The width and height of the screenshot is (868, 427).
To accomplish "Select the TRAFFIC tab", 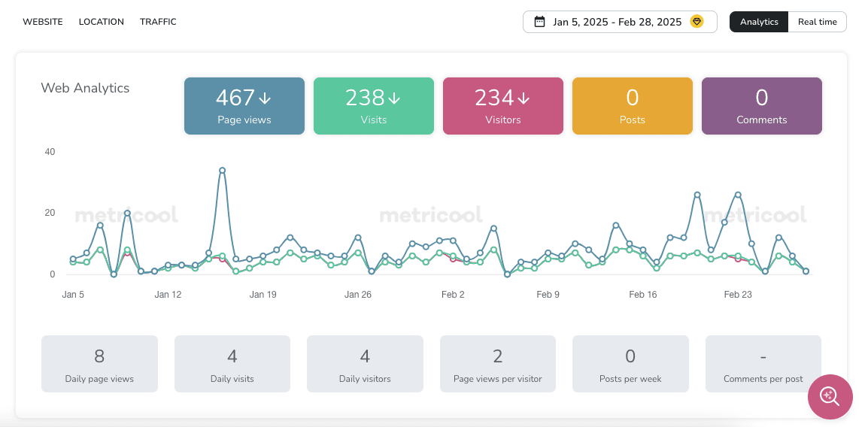I will pyautogui.click(x=158, y=22).
